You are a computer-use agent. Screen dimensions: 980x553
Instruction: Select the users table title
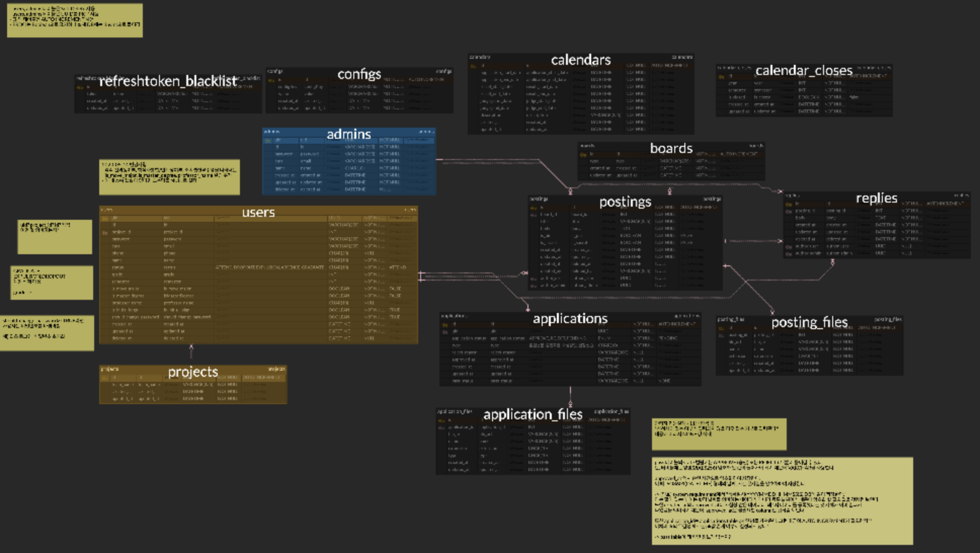click(x=258, y=212)
